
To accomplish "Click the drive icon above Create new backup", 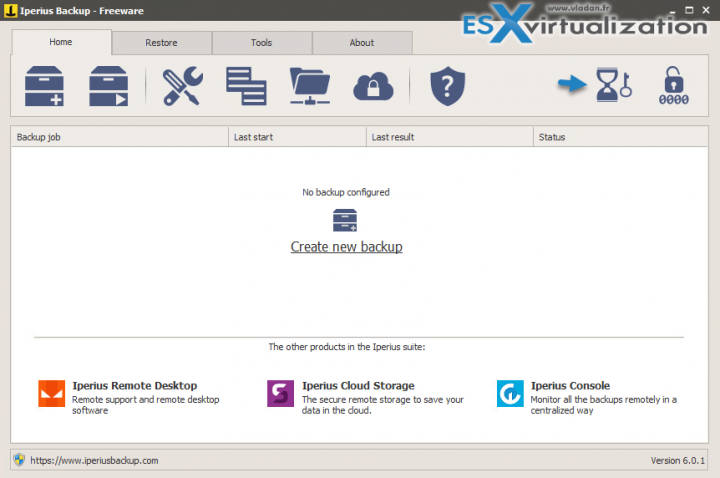I will pos(345,220).
